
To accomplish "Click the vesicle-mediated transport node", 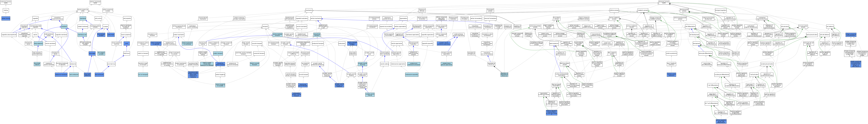I will click(x=277, y=35).
